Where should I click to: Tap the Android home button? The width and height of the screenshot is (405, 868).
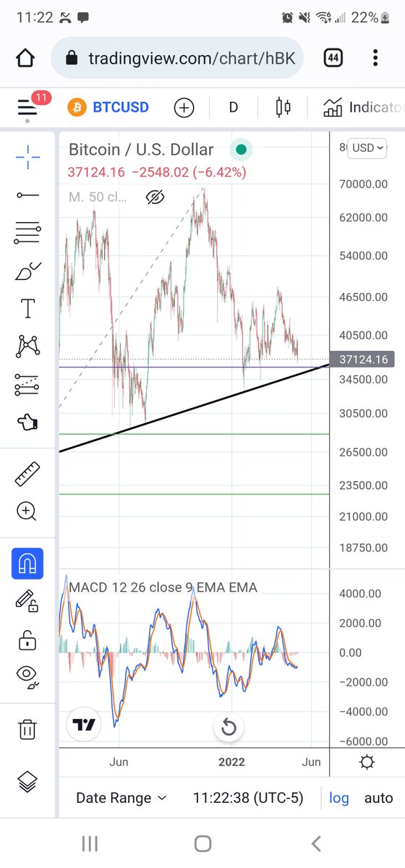(x=202, y=843)
